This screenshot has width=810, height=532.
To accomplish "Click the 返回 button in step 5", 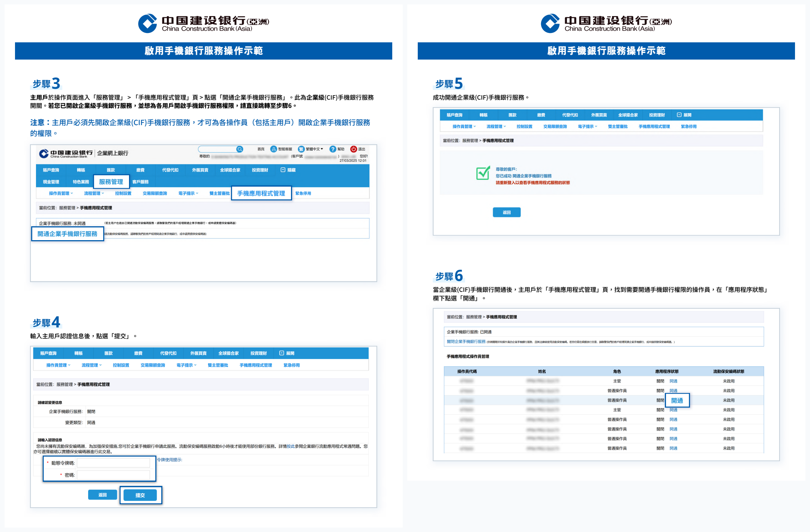I will [507, 212].
